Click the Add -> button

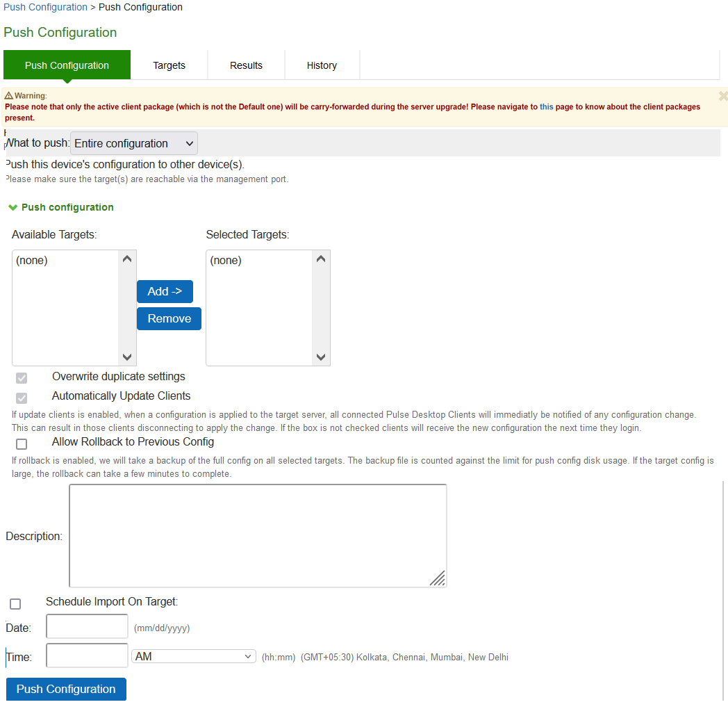click(x=165, y=291)
